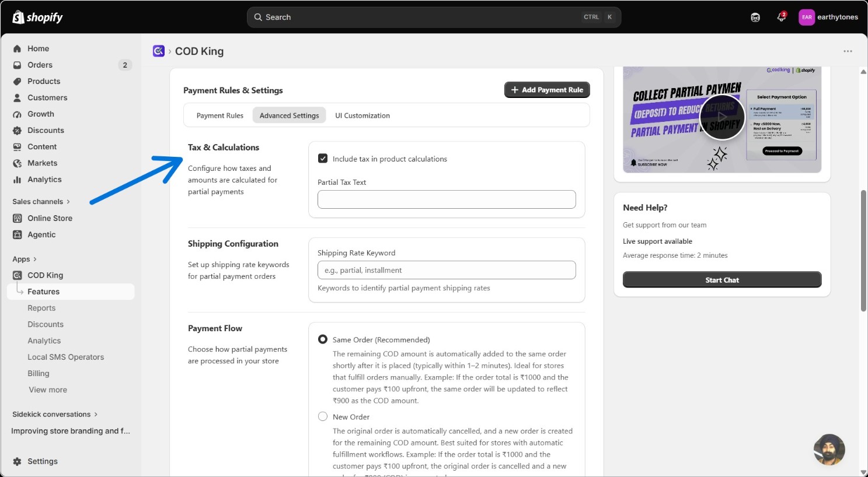Click the Partial Tax Text field

pos(447,199)
